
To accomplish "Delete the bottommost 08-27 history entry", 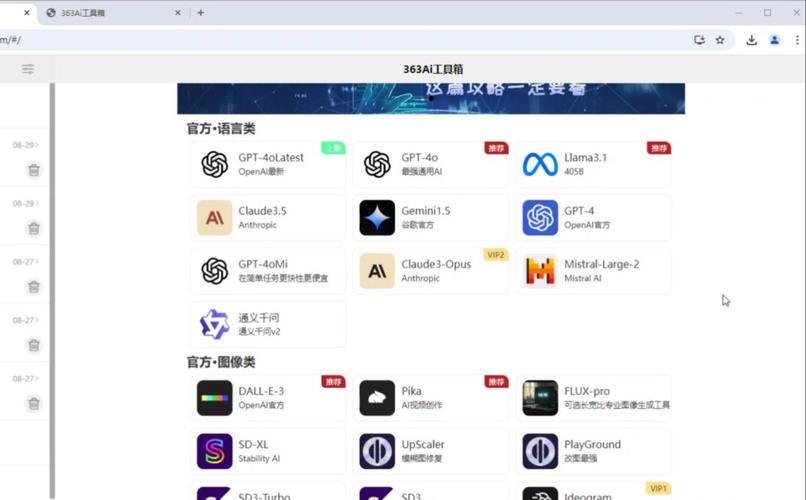I will click(x=34, y=403).
